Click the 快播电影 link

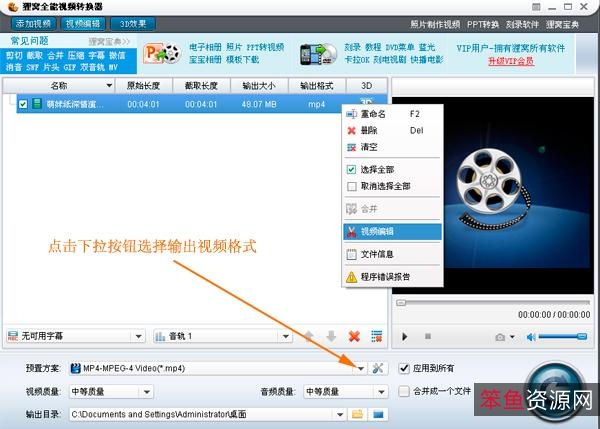point(427,60)
